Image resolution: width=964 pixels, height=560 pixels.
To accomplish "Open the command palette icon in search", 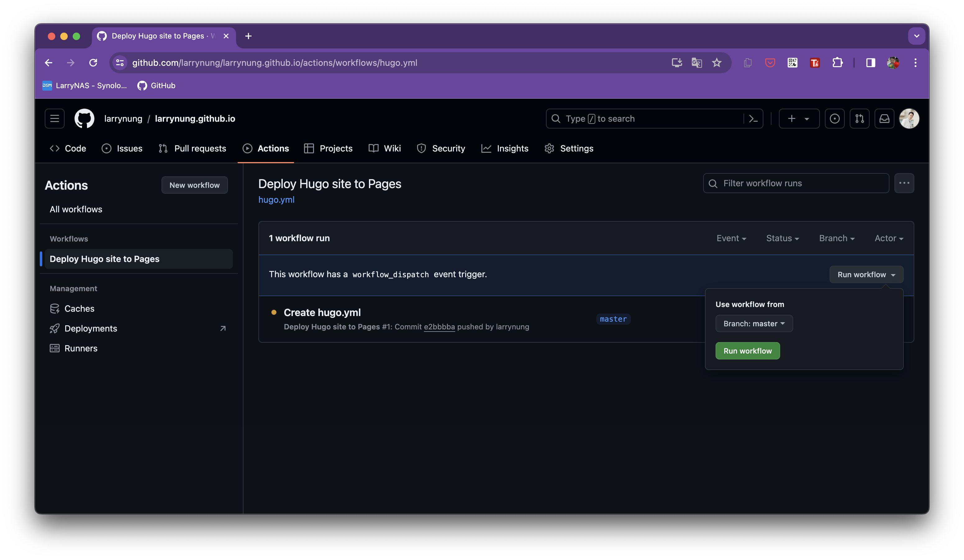I will (x=753, y=119).
